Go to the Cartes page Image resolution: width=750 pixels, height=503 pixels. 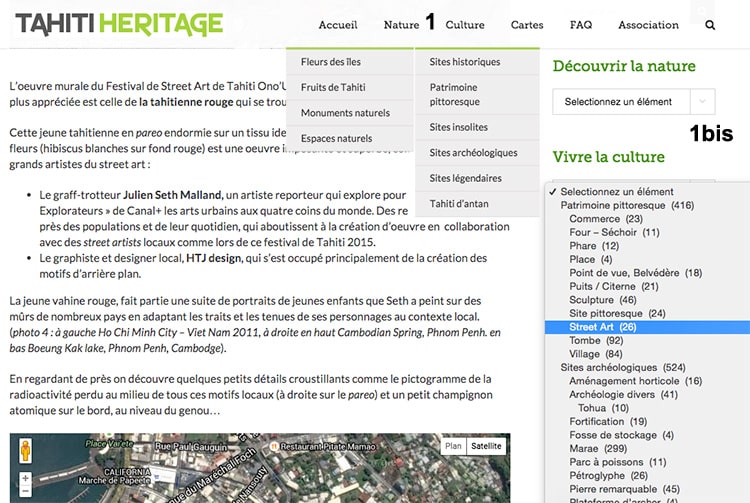527,25
